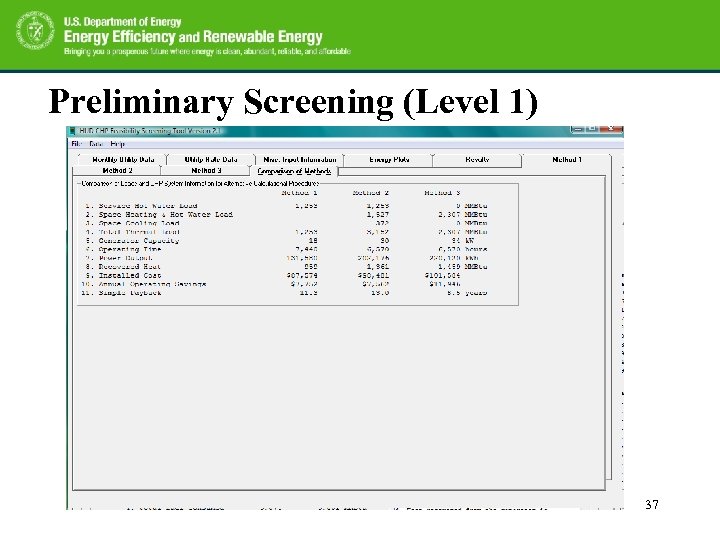Viewport: 720px width, 540px height.
Task: Open the Method 1 tab
Action: click(567, 160)
